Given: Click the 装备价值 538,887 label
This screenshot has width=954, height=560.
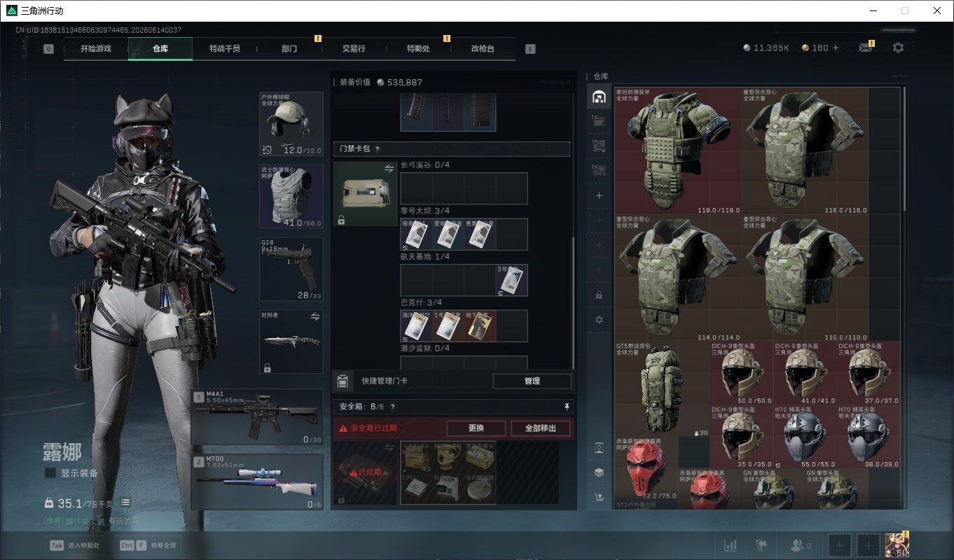Looking at the screenshot, I should pos(381,82).
